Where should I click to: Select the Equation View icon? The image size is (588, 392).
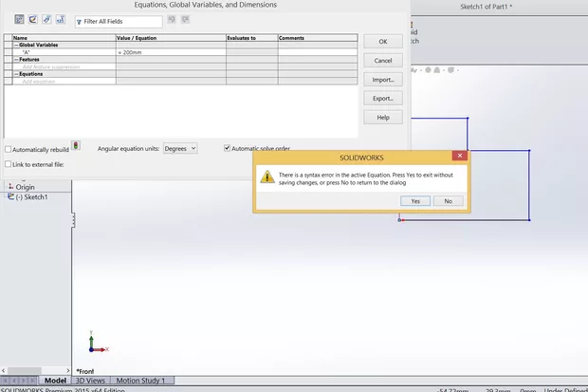click(x=19, y=19)
